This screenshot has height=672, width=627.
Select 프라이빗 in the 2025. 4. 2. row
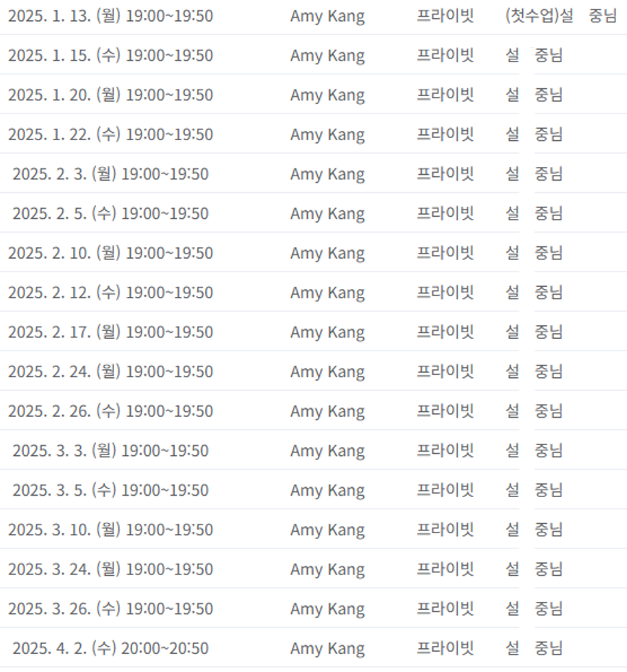[x=445, y=647]
